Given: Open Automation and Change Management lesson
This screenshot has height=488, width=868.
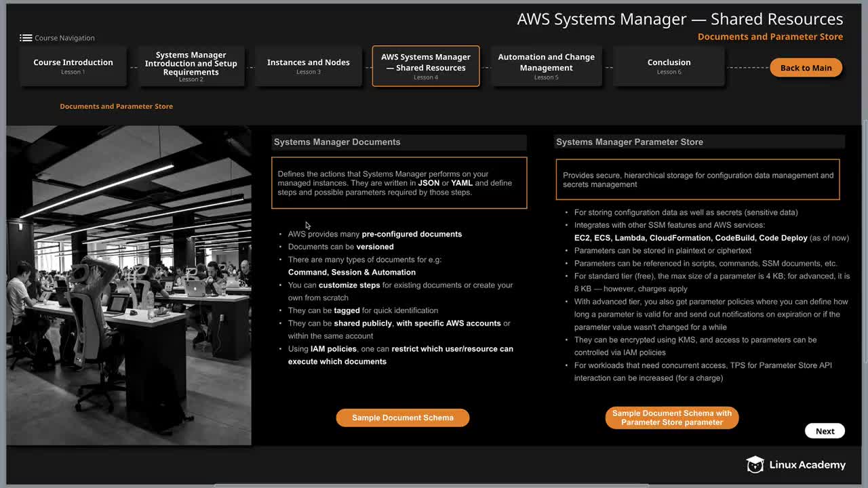Looking at the screenshot, I should pos(547,66).
